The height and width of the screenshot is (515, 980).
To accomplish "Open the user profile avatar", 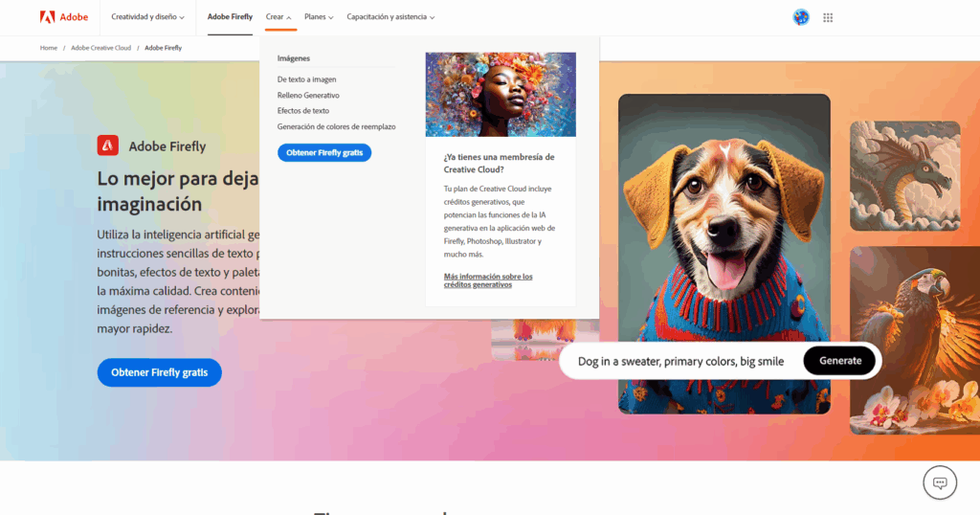I will click(801, 17).
